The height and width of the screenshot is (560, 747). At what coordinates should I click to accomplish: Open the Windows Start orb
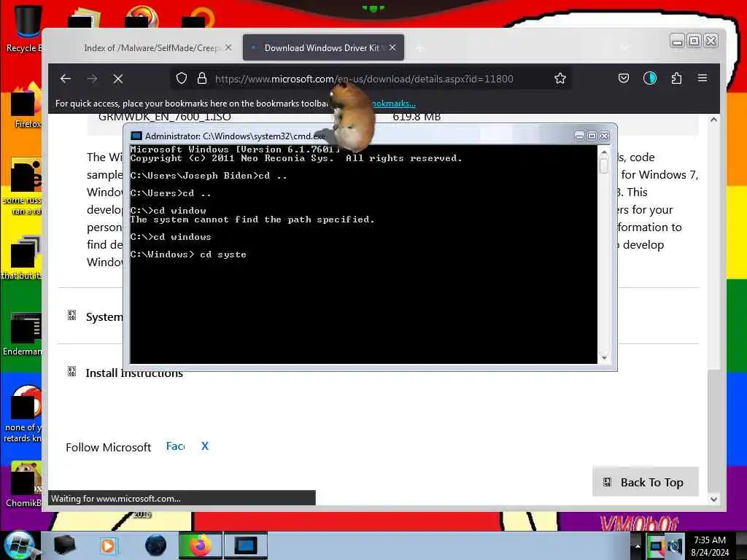coord(19,545)
